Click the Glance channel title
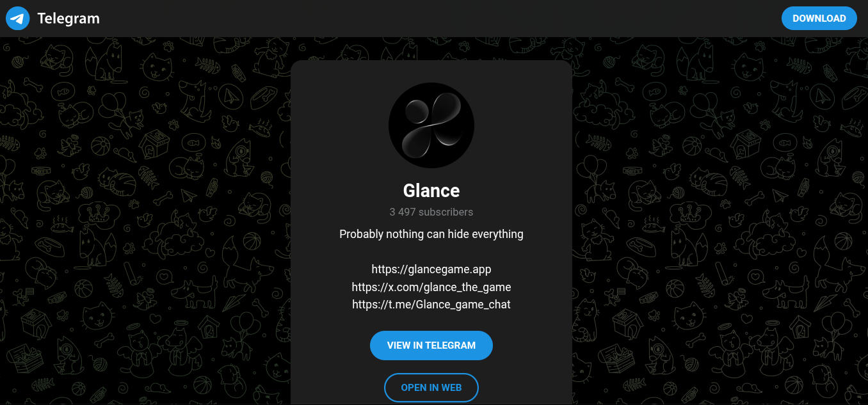This screenshot has width=868, height=405. (x=431, y=191)
